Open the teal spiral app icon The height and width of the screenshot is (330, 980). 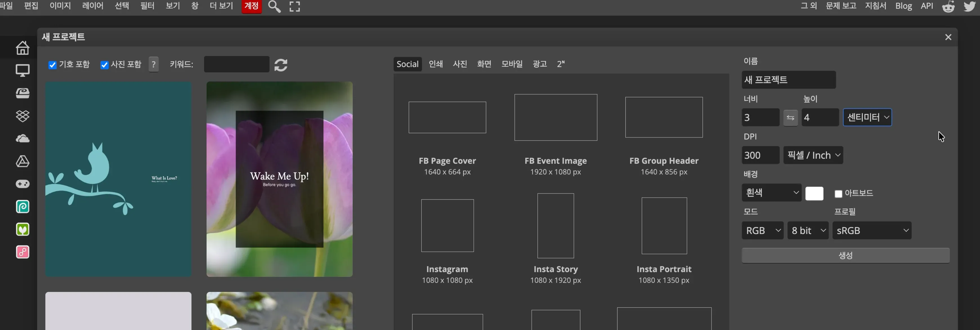pos(23,207)
